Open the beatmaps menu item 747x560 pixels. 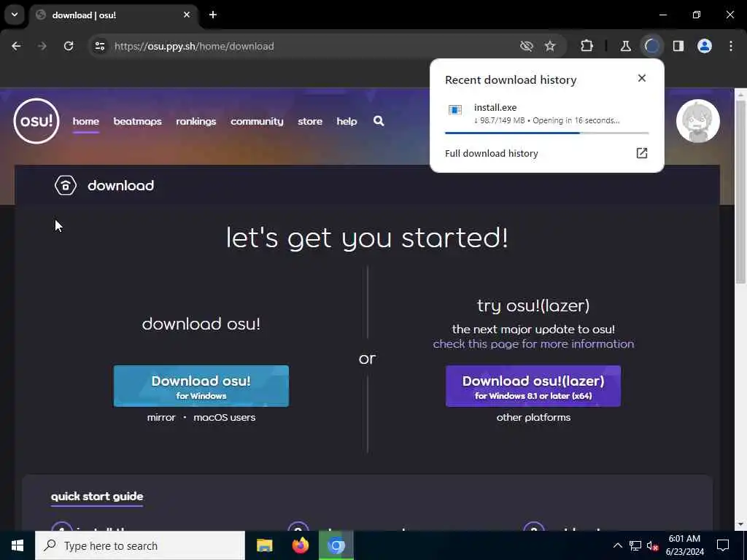coord(138,122)
